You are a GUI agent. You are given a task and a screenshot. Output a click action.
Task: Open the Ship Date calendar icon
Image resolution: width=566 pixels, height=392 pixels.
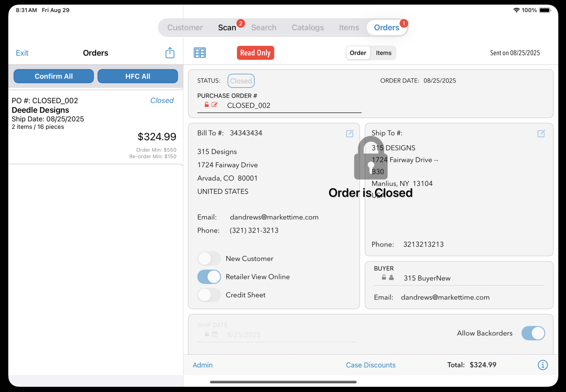click(x=215, y=334)
